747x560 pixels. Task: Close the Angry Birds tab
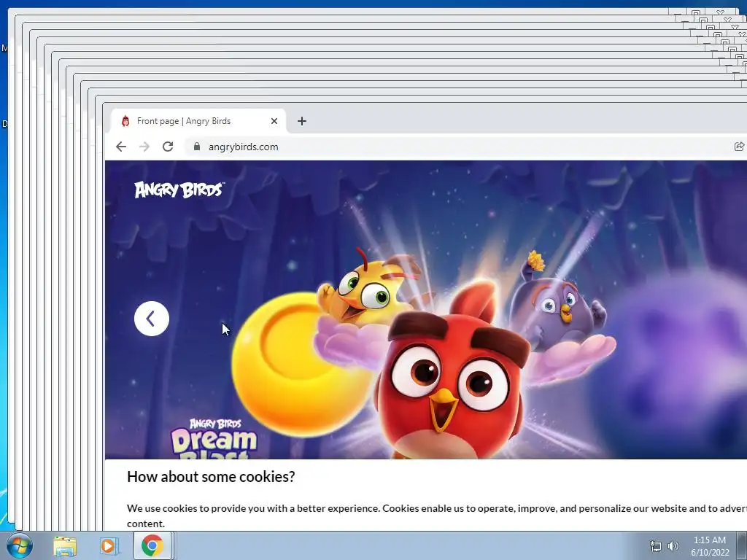[274, 121]
